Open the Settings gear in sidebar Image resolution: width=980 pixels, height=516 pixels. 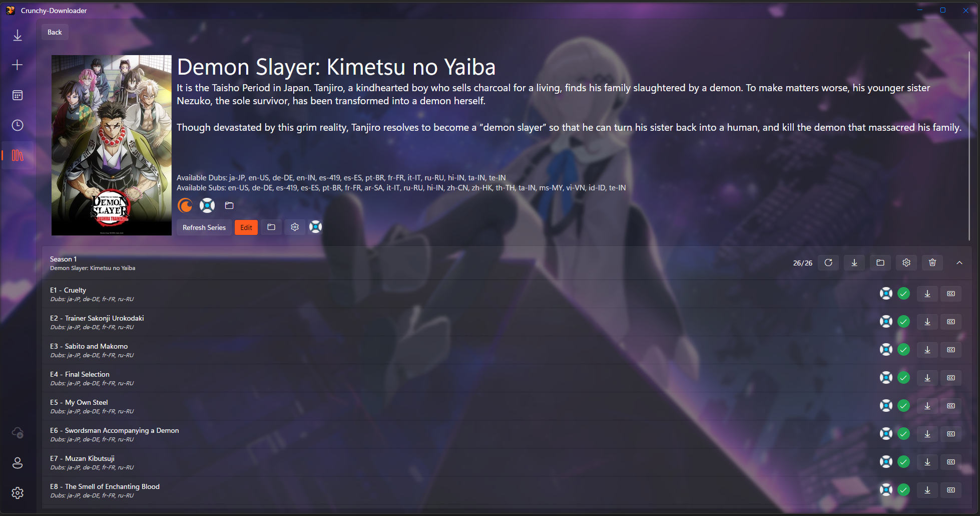click(x=18, y=493)
